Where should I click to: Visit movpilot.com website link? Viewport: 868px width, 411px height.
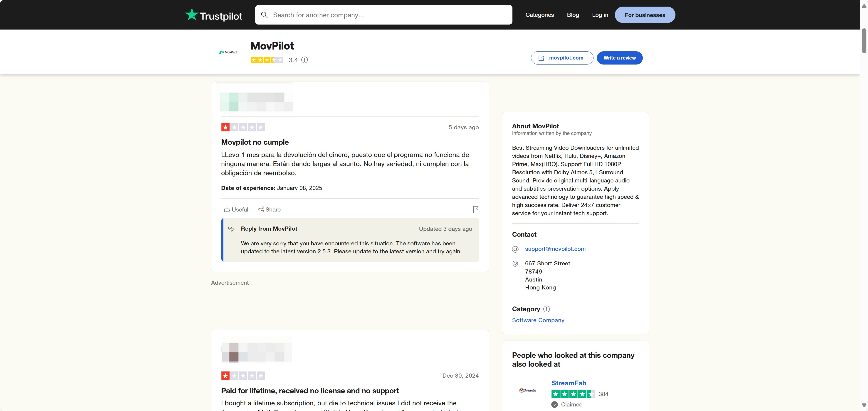click(x=562, y=58)
